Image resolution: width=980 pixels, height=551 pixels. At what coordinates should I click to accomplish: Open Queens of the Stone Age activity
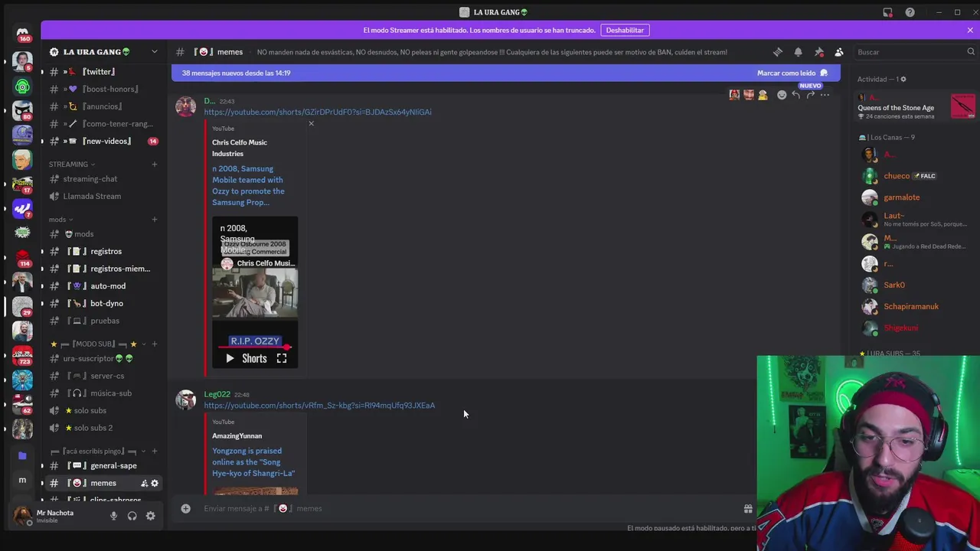point(916,107)
